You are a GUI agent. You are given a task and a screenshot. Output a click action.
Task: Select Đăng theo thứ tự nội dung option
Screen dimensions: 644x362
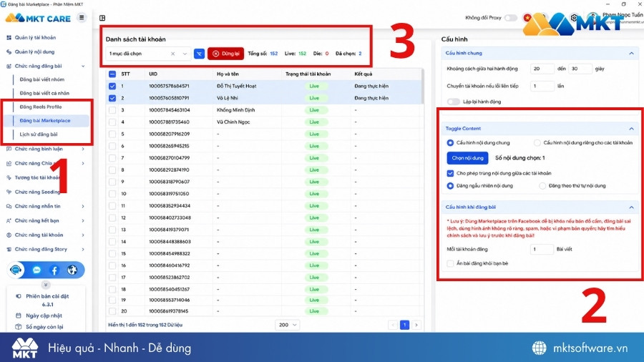(x=542, y=186)
